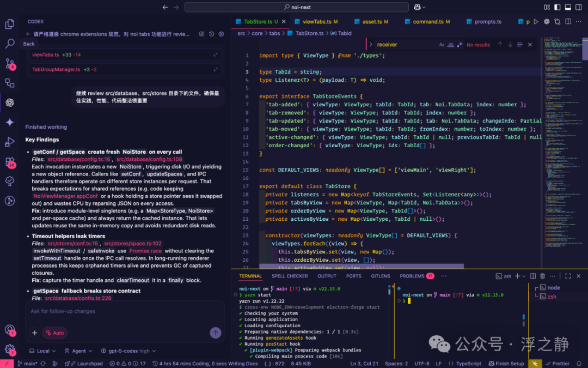Start a new Codex chat with the compose icon
The height and width of the screenshot is (368, 588).
(x=202, y=34)
